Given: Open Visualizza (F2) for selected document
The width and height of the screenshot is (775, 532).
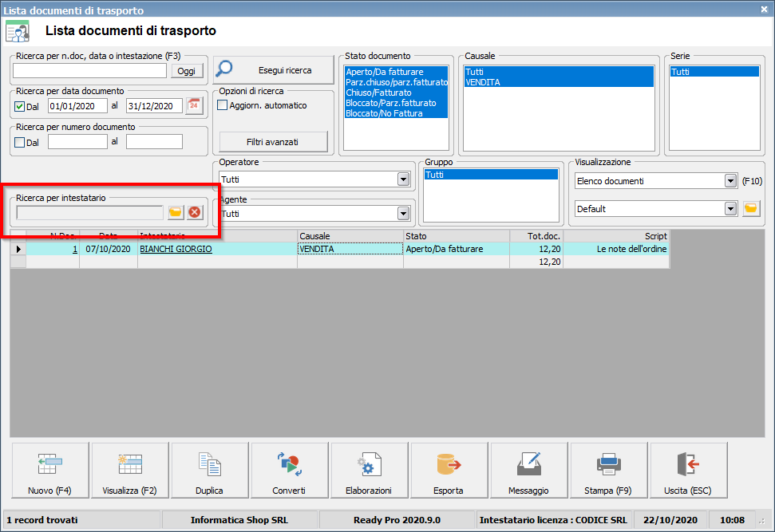Looking at the screenshot, I should point(130,471).
